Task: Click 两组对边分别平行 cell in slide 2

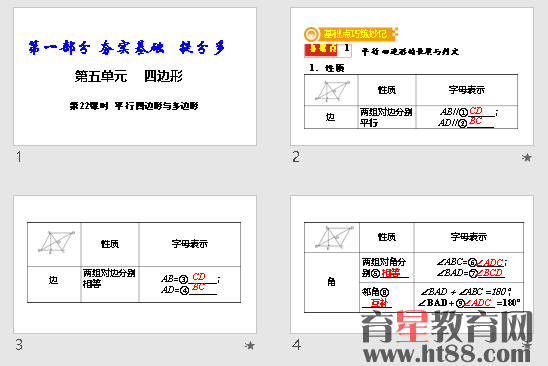Action: pyautogui.click(x=387, y=117)
